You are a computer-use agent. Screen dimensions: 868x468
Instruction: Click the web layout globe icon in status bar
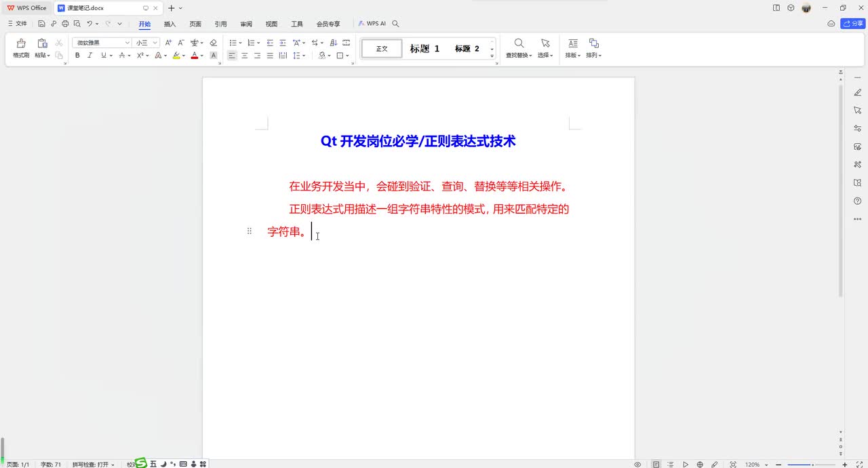click(700, 465)
